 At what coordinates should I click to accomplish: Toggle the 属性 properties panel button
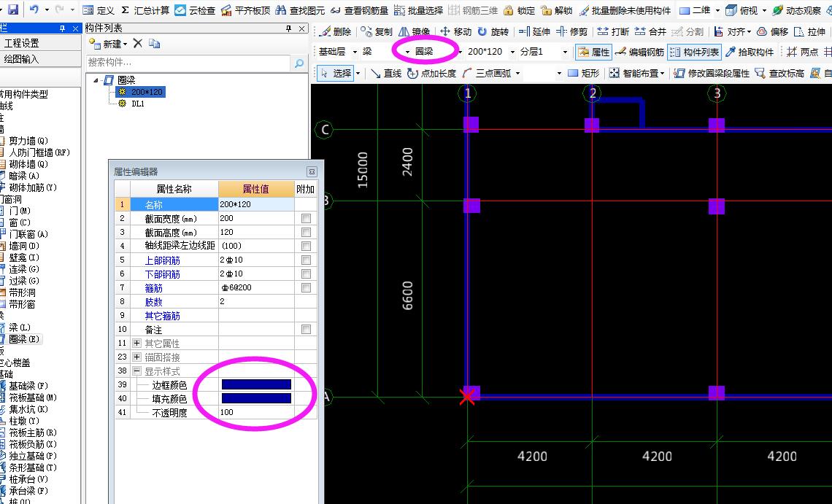594,52
